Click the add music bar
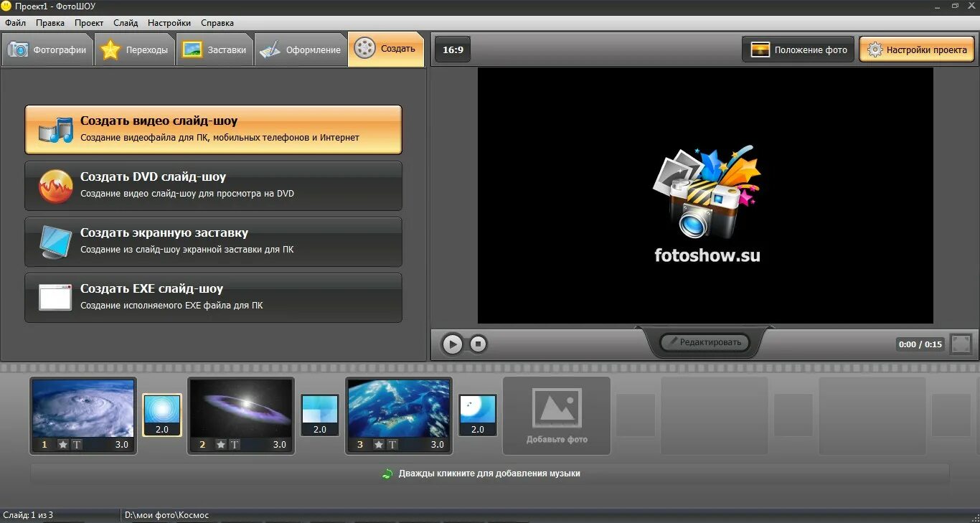Screen dimensions: 980x523 coord(490,473)
